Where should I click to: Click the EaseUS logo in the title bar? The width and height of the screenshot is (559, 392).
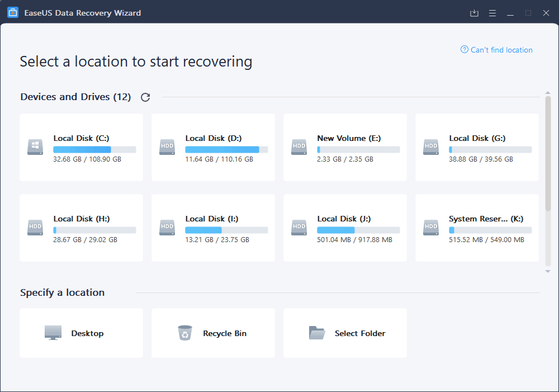(x=12, y=12)
